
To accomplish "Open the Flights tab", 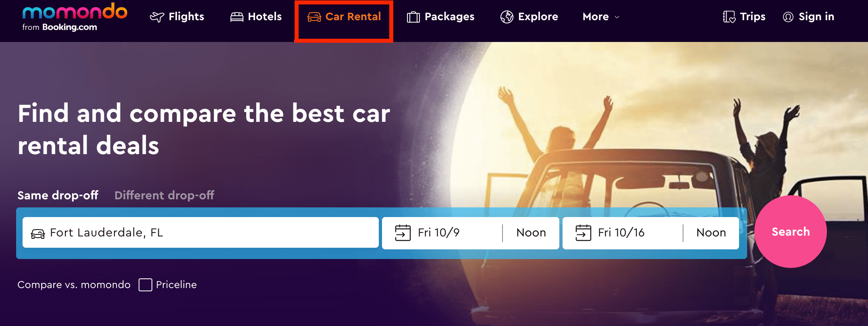I will [177, 17].
